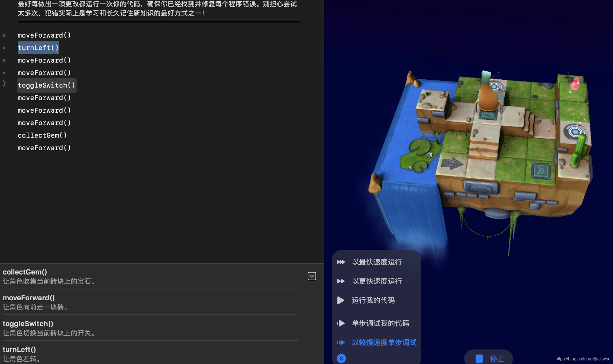Select 单步调试我的代码 option

point(380,323)
